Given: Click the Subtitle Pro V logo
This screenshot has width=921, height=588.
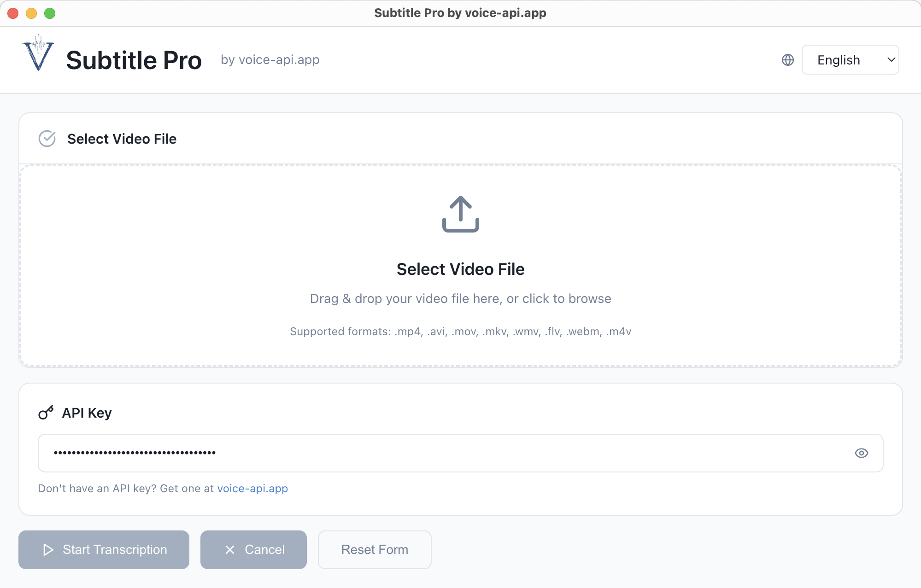Looking at the screenshot, I should click(x=38, y=54).
